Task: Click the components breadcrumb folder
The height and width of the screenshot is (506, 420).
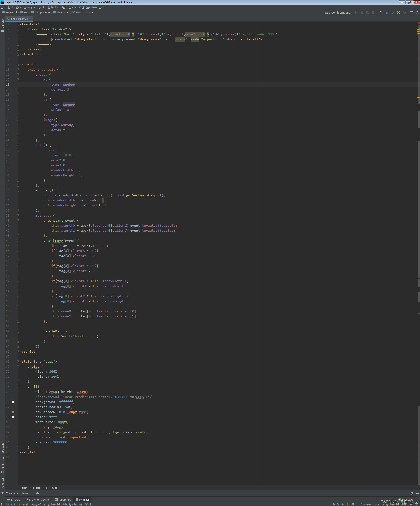Action: (41, 12)
